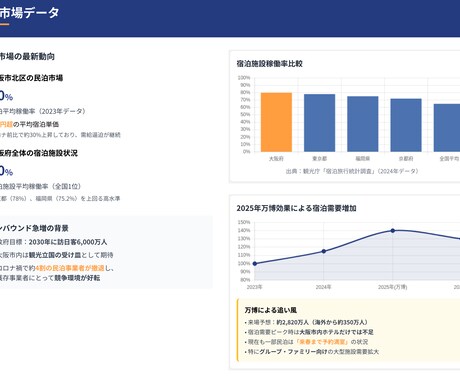
Task: Click the orange 大阪府 bar
Action: [x=276, y=122]
